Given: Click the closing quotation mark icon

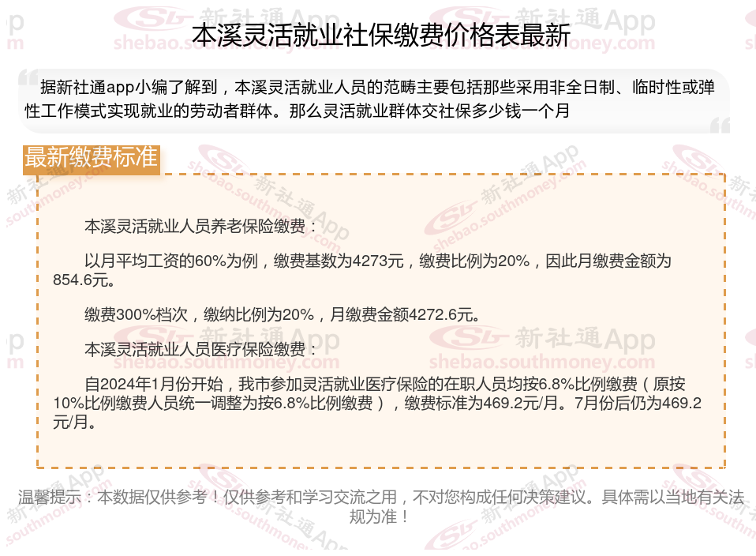Looking at the screenshot, I should coord(720,125).
